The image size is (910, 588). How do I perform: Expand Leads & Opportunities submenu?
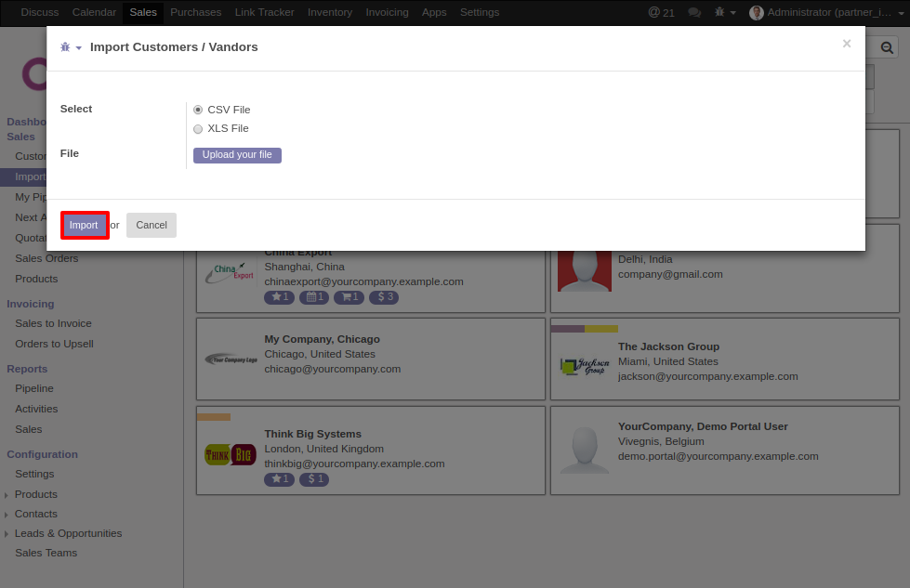(x=68, y=533)
